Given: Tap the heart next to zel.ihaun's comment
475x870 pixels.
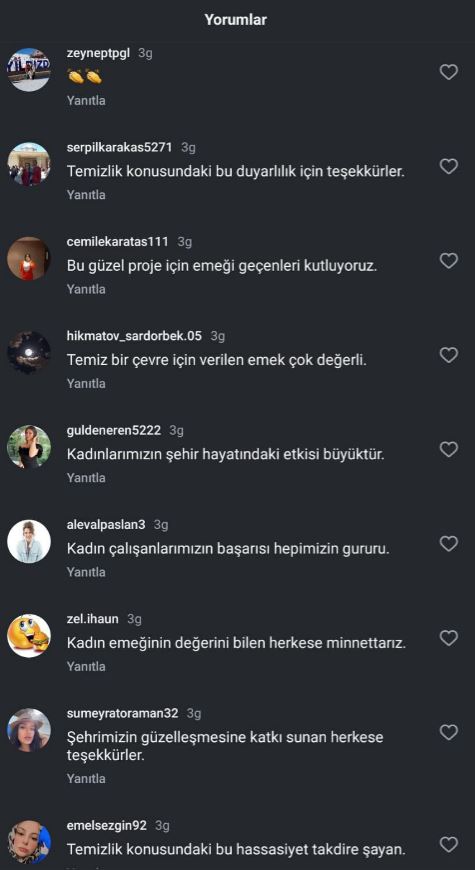Looking at the screenshot, I should pyautogui.click(x=448, y=638).
